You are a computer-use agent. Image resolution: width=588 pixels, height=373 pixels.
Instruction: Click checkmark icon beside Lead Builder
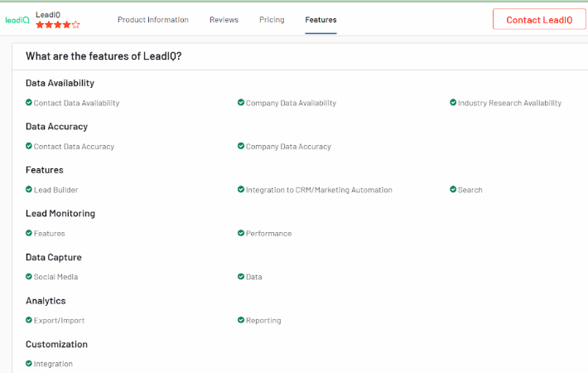click(29, 190)
